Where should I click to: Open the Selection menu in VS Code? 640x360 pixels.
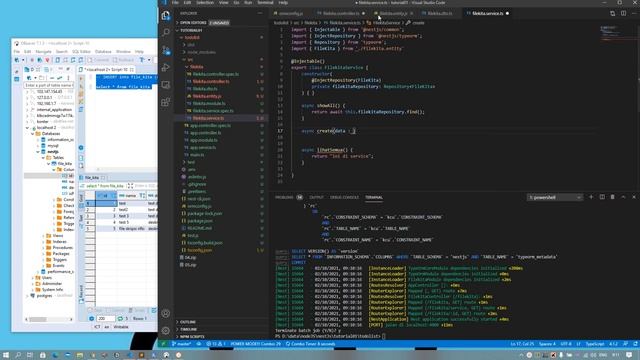tap(205, 2)
